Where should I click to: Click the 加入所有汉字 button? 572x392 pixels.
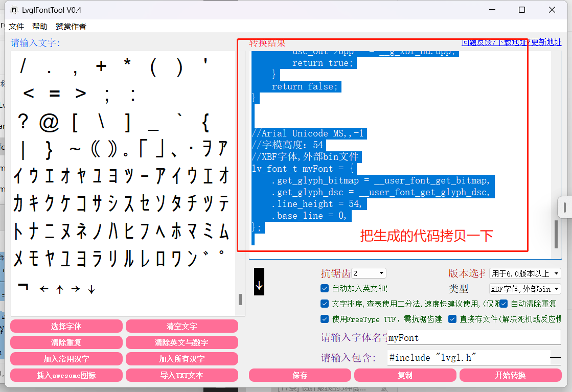tap(181, 359)
